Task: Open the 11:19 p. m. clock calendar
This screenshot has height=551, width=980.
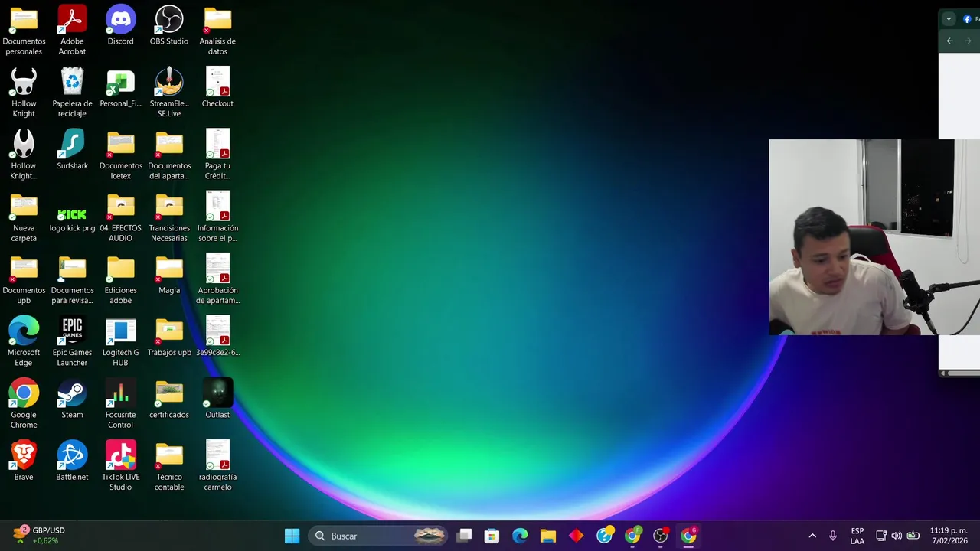Action: 949,536
